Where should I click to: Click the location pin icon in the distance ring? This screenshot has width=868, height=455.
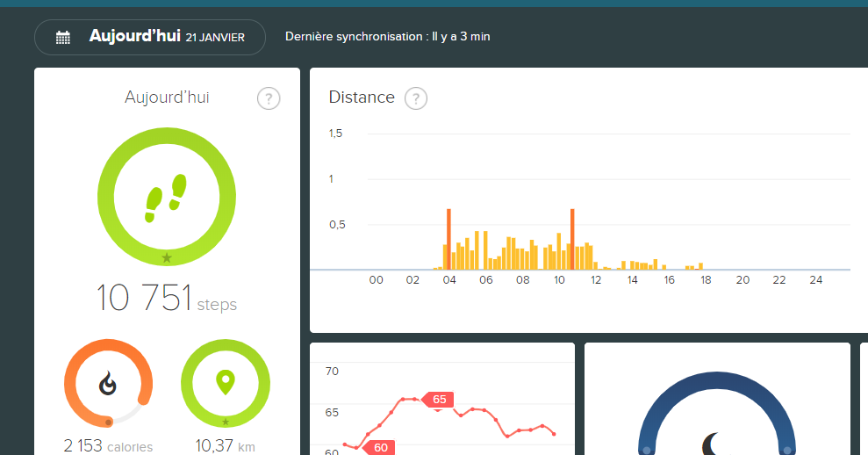[x=226, y=382]
